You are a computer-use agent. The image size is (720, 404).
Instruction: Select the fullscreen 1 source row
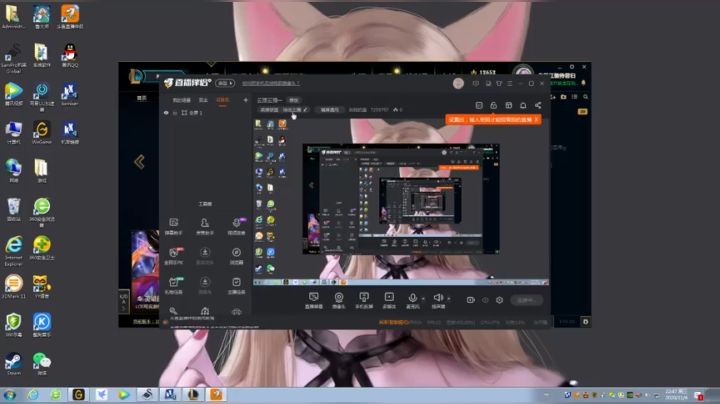(x=205, y=112)
